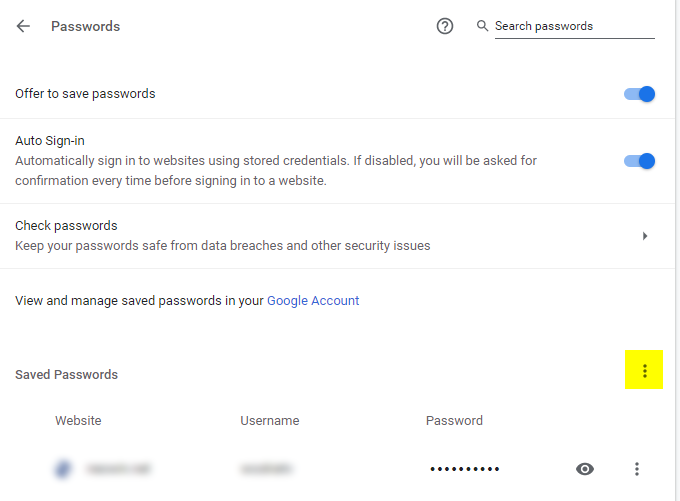Click the blurred username entry
This screenshot has height=501, width=680.
coord(267,469)
